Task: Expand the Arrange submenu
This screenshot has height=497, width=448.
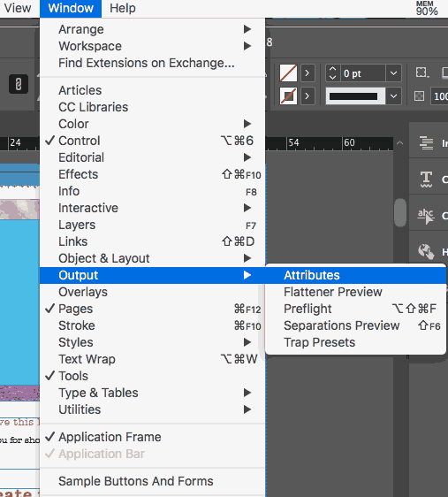Action: tap(153, 29)
